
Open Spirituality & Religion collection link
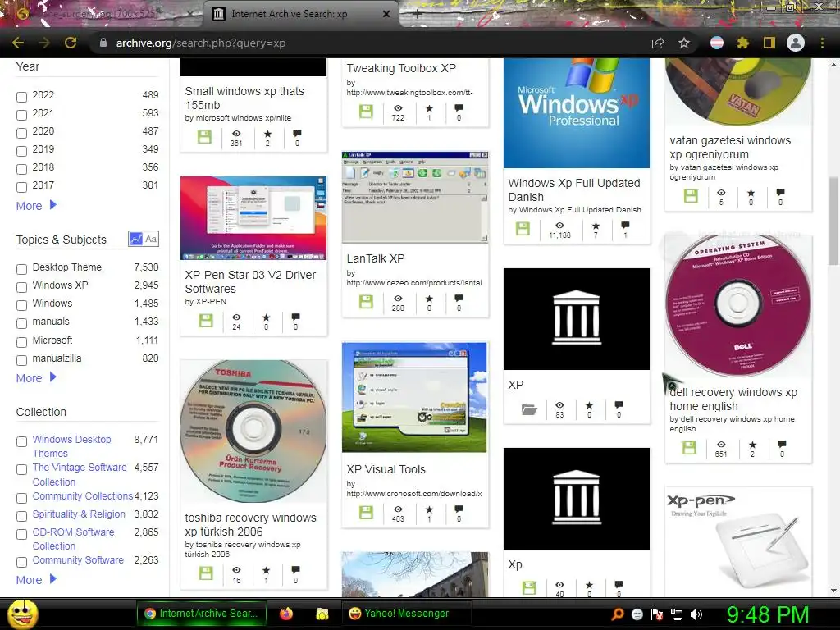click(79, 514)
